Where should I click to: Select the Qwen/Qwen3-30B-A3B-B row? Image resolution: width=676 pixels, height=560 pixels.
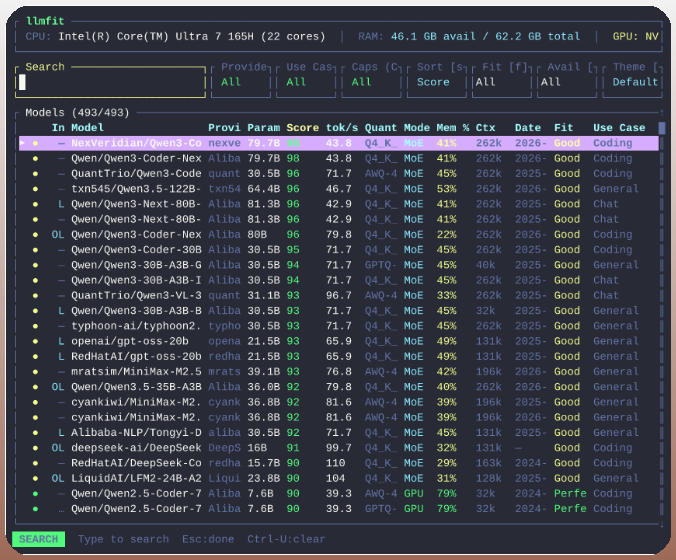339,311
